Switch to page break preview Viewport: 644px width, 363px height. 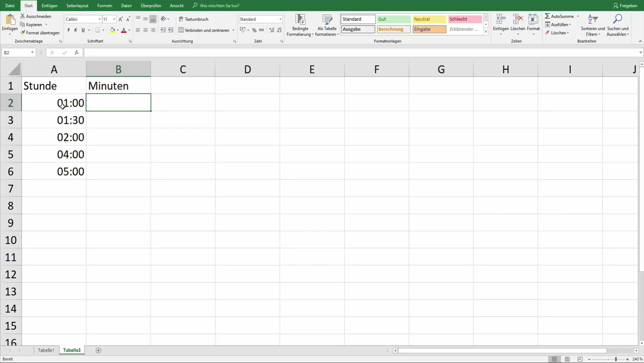tap(580, 359)
